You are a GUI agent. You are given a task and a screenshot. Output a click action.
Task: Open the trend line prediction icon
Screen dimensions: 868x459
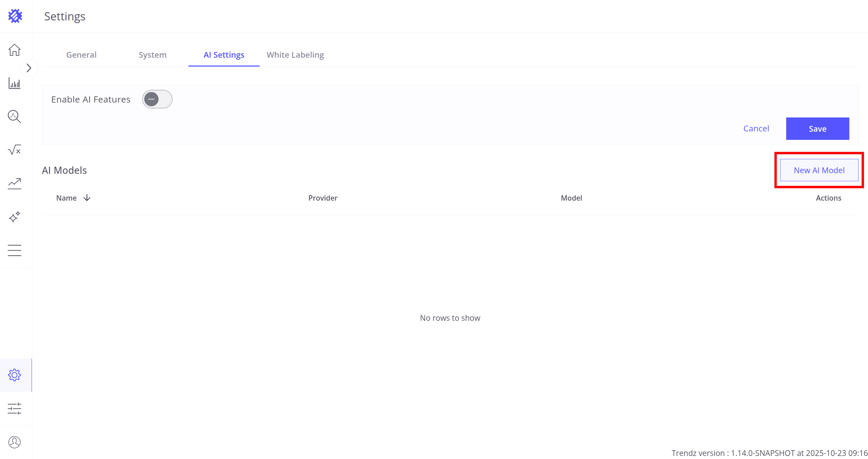(14, 183)
